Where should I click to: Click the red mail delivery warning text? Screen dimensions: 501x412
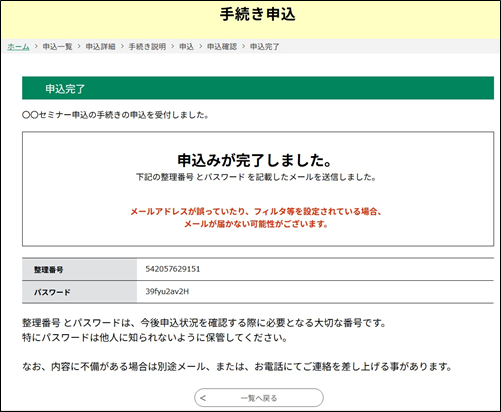click(256, 218)
